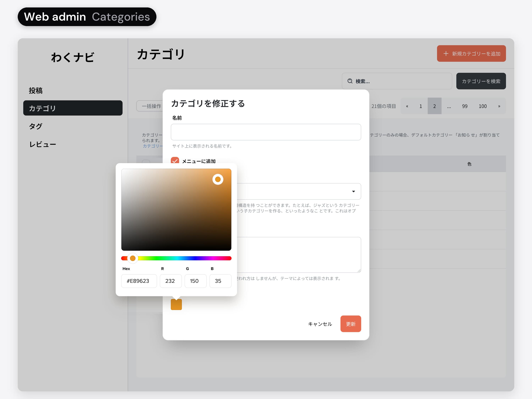The image size is (532, 399).
Task: Click the わくナビ logo
Action: [x=72, y=57]
